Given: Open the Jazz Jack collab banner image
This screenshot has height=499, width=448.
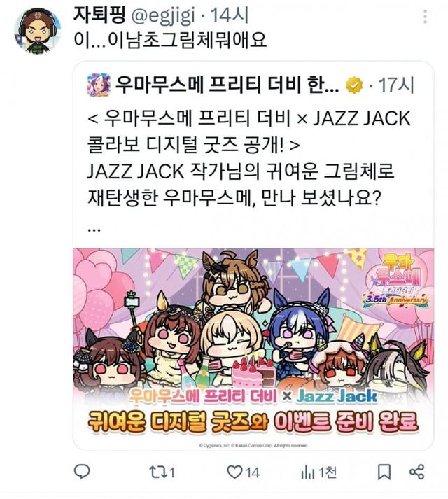Looking at the screenshot, I should [253, 349].
